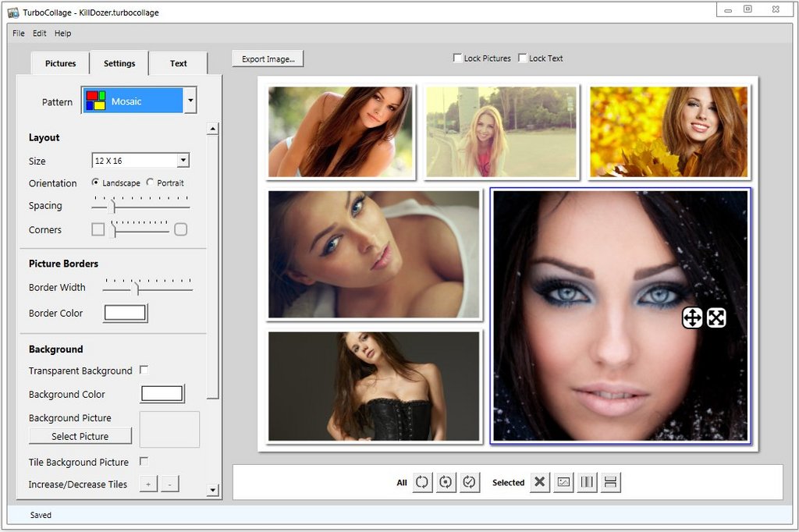Open the Background Color swatch
Viewport: 799px width, 532px height.
click(x=162, y=394)
